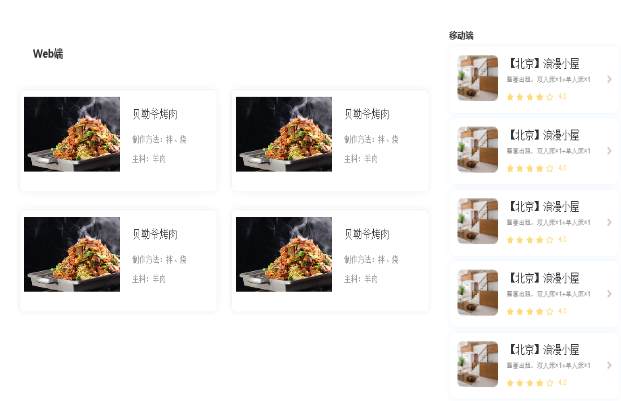
Task: Expand the chevron on the second 浪漫小屋 card
Action: point(609,151)
